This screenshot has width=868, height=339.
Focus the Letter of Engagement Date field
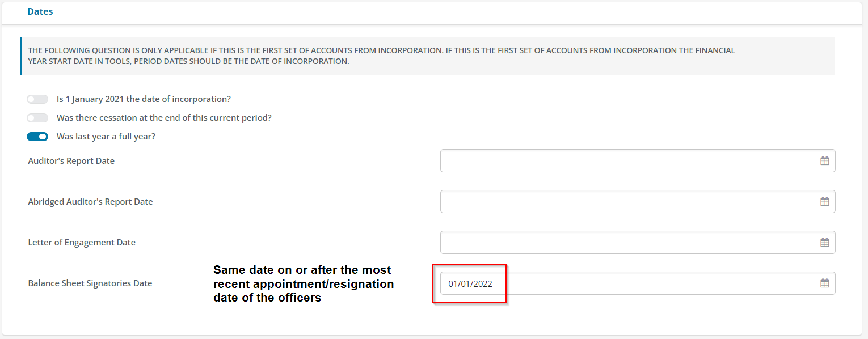[x=638, y=243]
